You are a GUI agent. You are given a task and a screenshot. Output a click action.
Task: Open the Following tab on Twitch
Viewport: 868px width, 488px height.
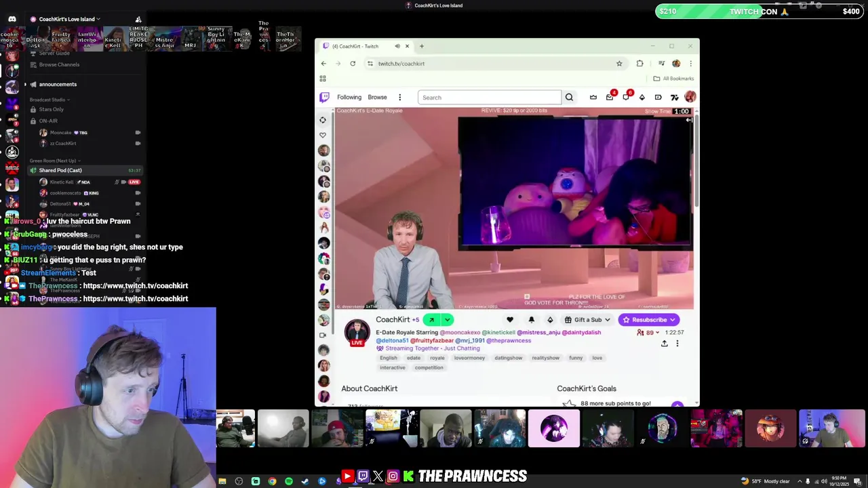click(349, 97)
